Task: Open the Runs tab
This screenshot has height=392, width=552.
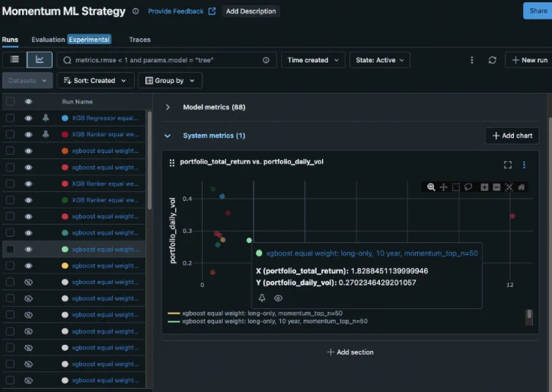Action: pos(10,40)
